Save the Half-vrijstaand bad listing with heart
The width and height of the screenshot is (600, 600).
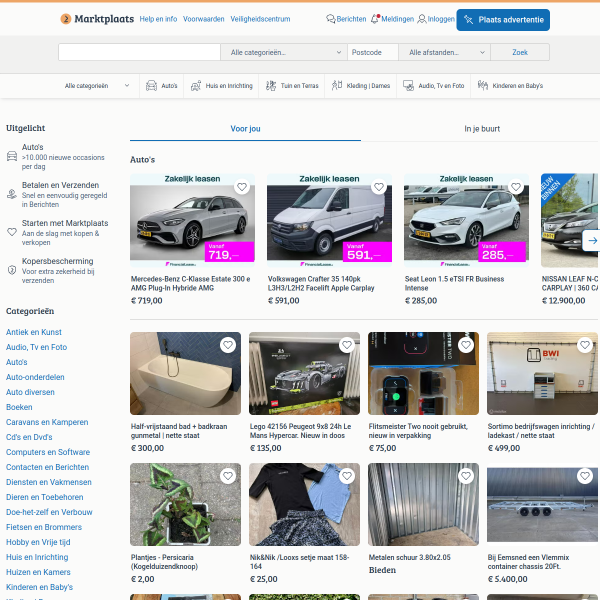pyautogui.click(x=227, y=345)
